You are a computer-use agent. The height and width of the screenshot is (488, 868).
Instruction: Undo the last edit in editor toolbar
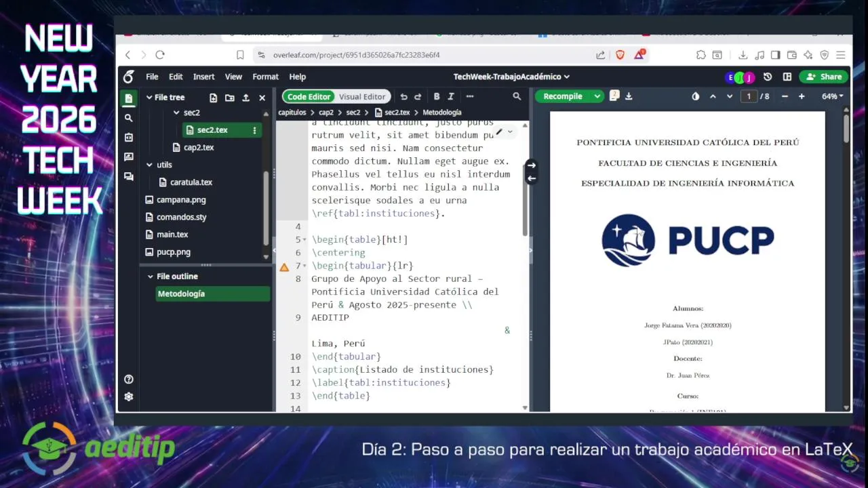point(404,97)
